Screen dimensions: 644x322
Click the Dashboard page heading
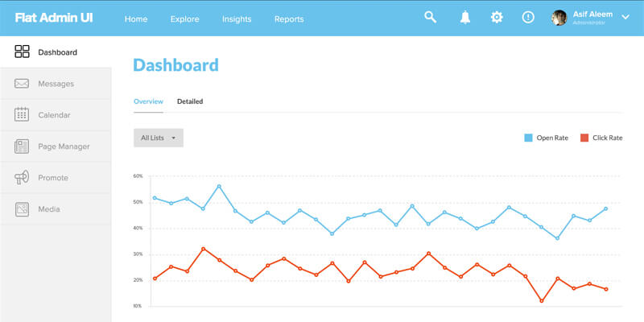pyautogui.click(x=175, y=65)
